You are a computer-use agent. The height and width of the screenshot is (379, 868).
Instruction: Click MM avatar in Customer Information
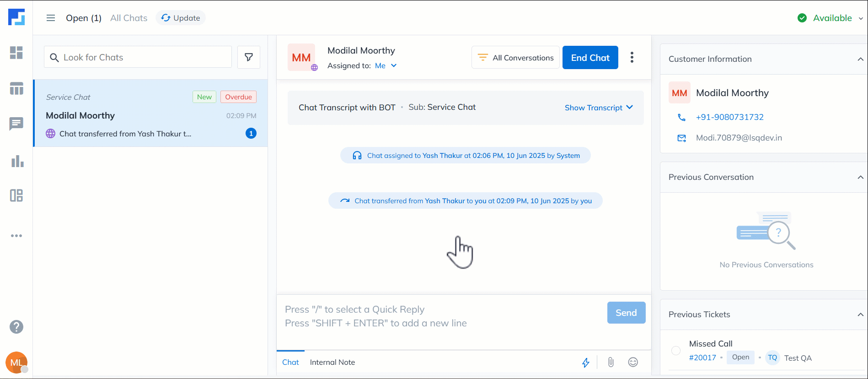[x=680, y=93]
